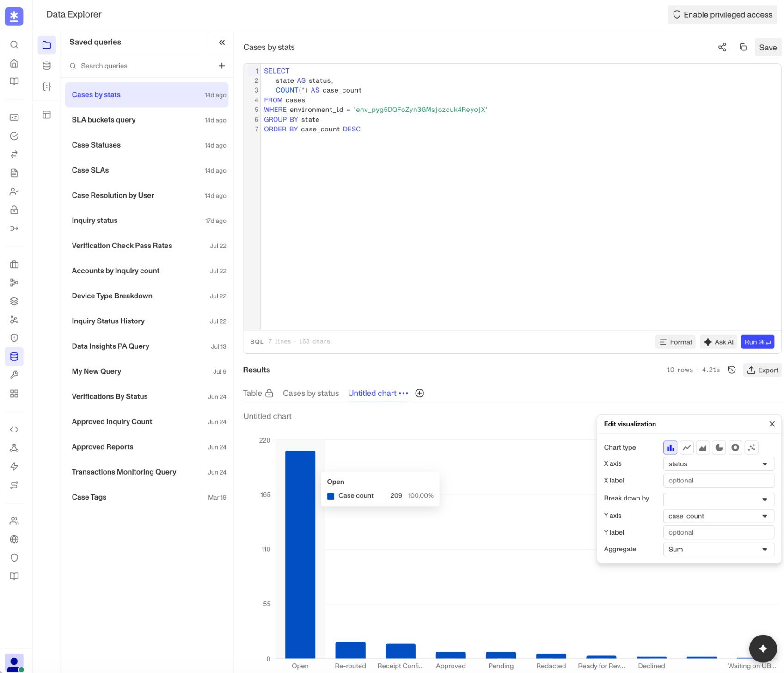The height and width of the screenshot is (673, 784).
Task: Open the multiple-users team icon in the sidebar
Action: [14, 521]
